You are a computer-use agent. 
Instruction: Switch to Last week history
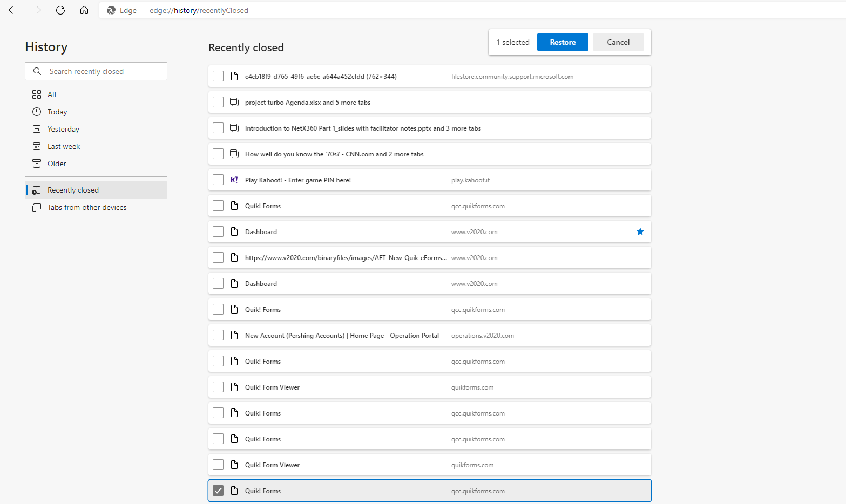point(64,146)
